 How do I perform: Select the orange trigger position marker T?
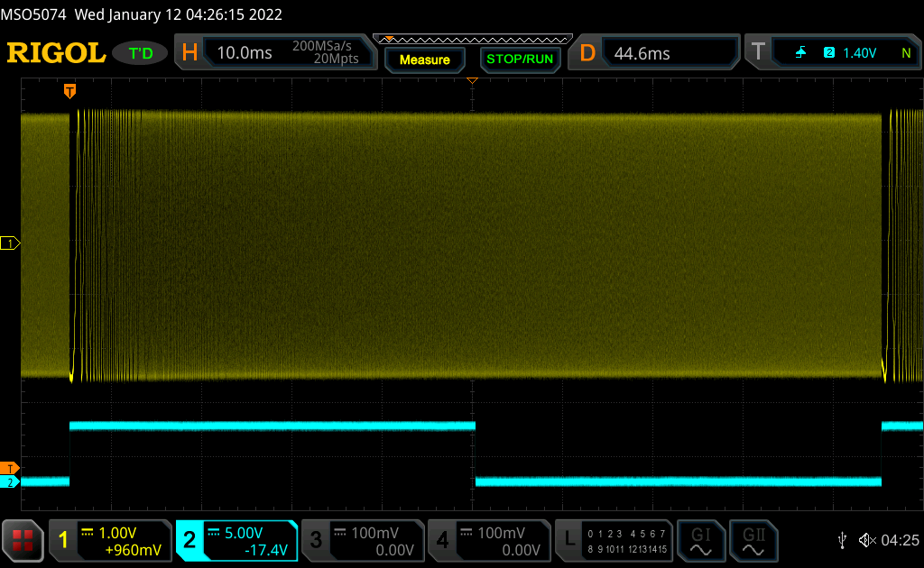(x=69, y=91)
